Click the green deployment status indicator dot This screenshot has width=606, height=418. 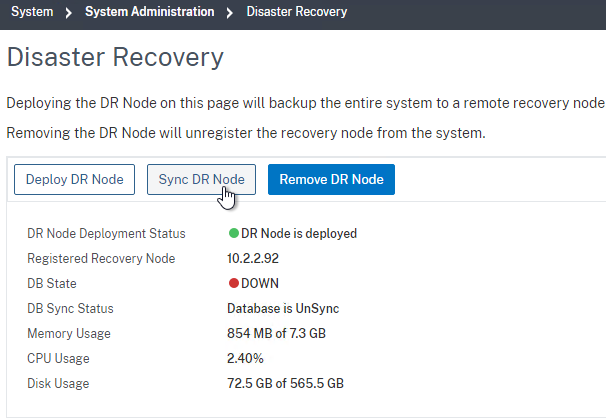[x=233, y=233]
